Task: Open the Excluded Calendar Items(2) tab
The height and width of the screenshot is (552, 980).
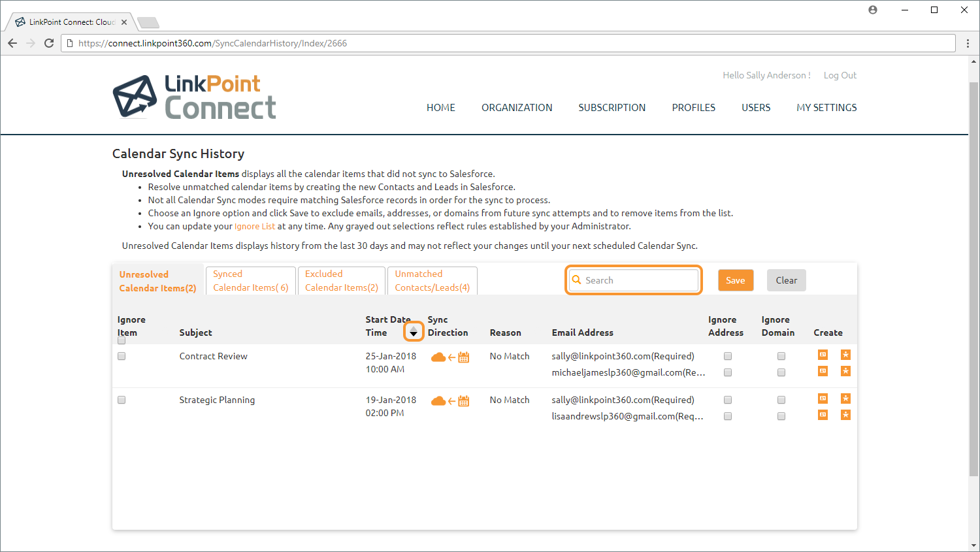Action: coord(342,280)
